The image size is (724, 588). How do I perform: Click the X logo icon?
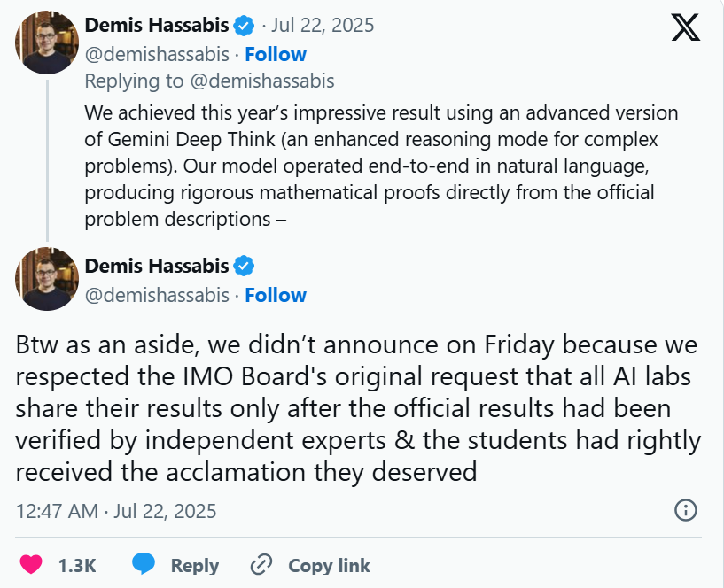[684, 27]
